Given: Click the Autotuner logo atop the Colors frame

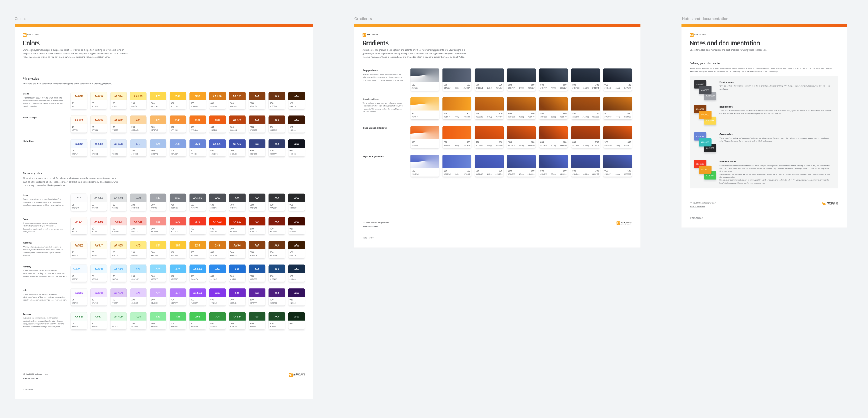Looking at the screenshot, I should pyautogui.click(x=31, y=35).
